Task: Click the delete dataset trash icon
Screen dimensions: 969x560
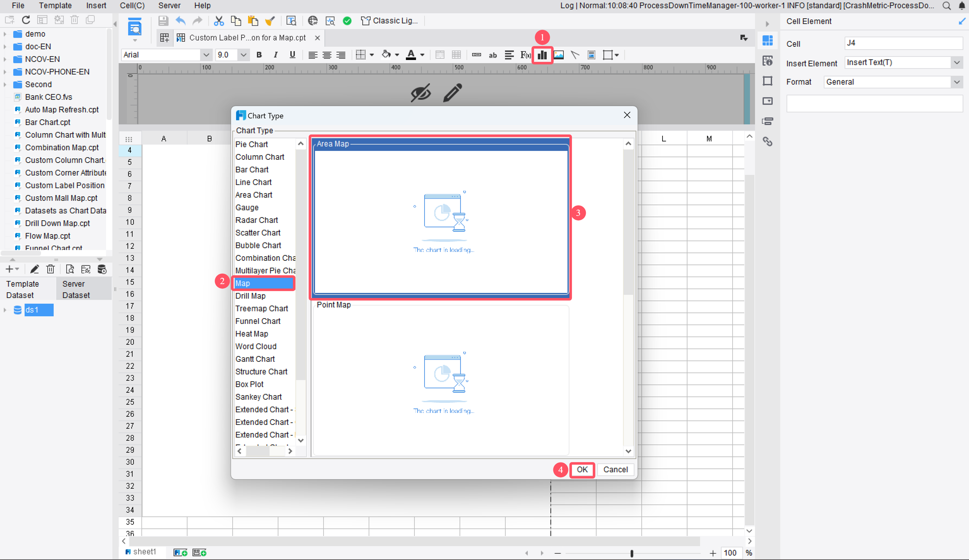Action: point(51,269)
